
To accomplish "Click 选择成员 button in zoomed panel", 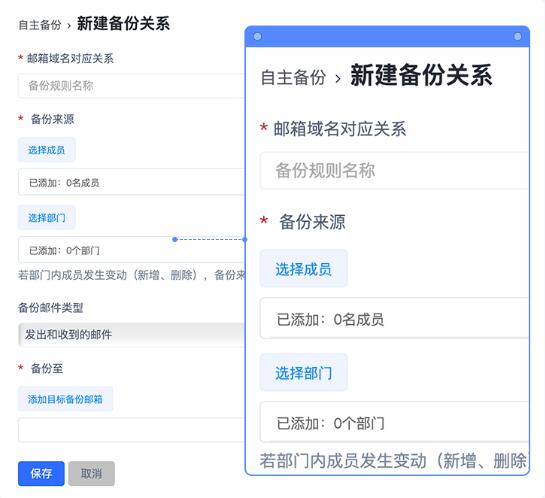I will point(303,269).
